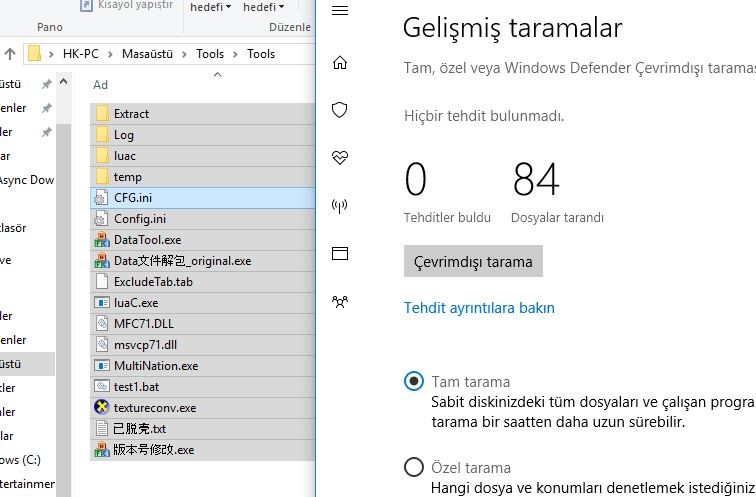Click the Çevrimdışı tarama button
756x497 pixels.
pos(473,261)
